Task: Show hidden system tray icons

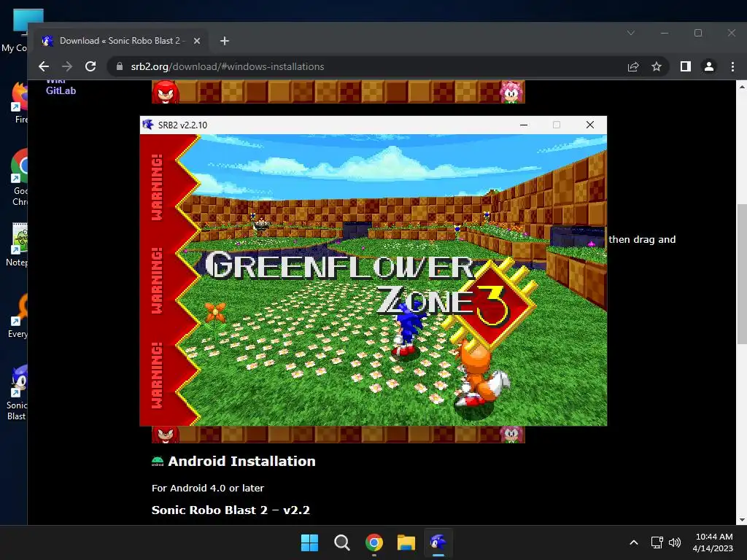Action: pos(634,542)
